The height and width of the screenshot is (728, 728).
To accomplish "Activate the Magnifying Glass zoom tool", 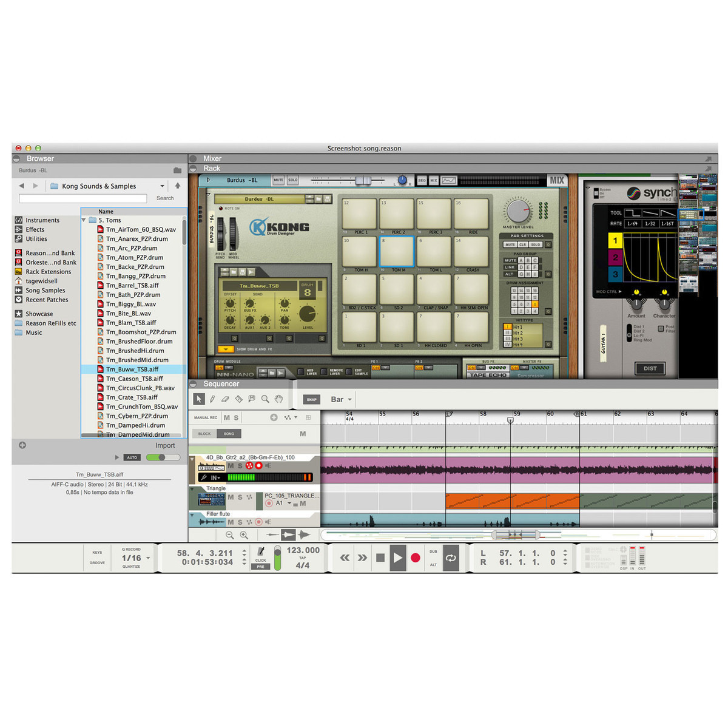I will [265, 399].
